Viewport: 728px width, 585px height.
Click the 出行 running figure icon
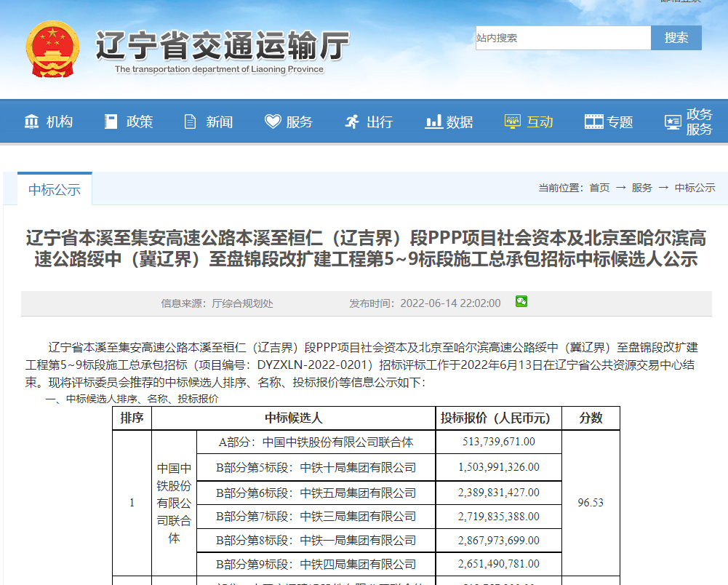click(352, 122)
